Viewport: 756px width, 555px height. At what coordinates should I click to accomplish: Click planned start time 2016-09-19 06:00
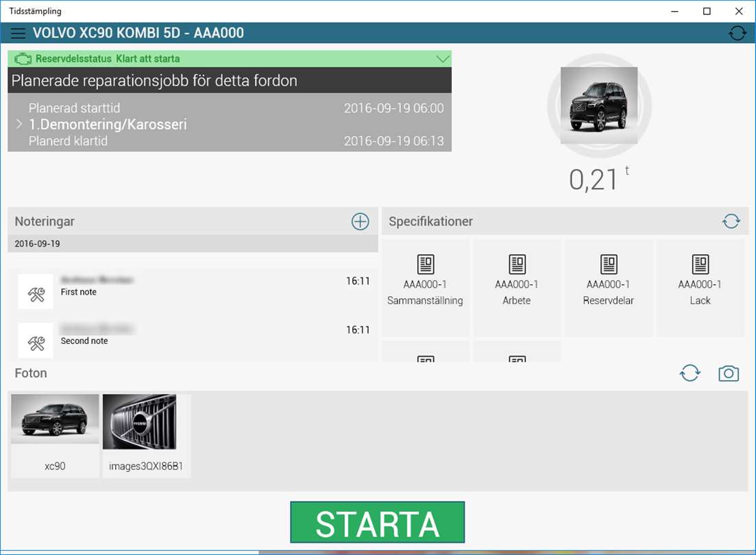tap(394, 108)
